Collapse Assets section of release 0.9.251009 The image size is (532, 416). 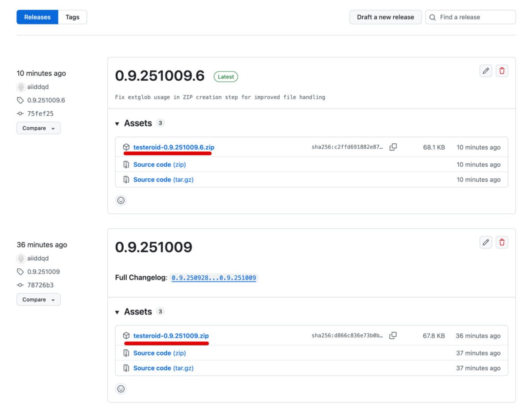pyautogui.click(x=117, y=312)
